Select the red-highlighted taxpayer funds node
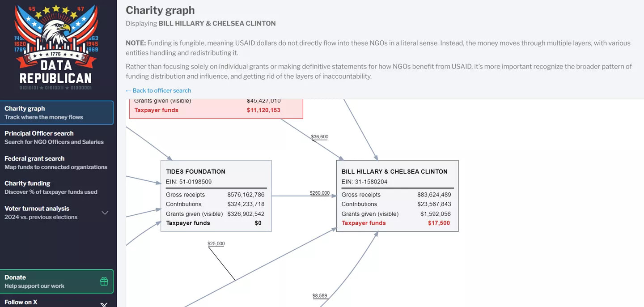Viewport: 644px width, 307px height. (216, 108)
